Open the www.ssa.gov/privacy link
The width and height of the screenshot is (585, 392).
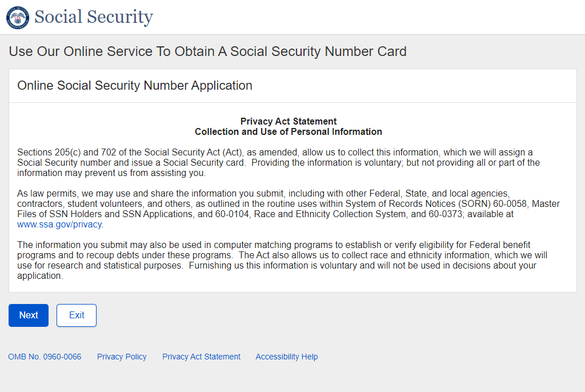tap(60, 225)
